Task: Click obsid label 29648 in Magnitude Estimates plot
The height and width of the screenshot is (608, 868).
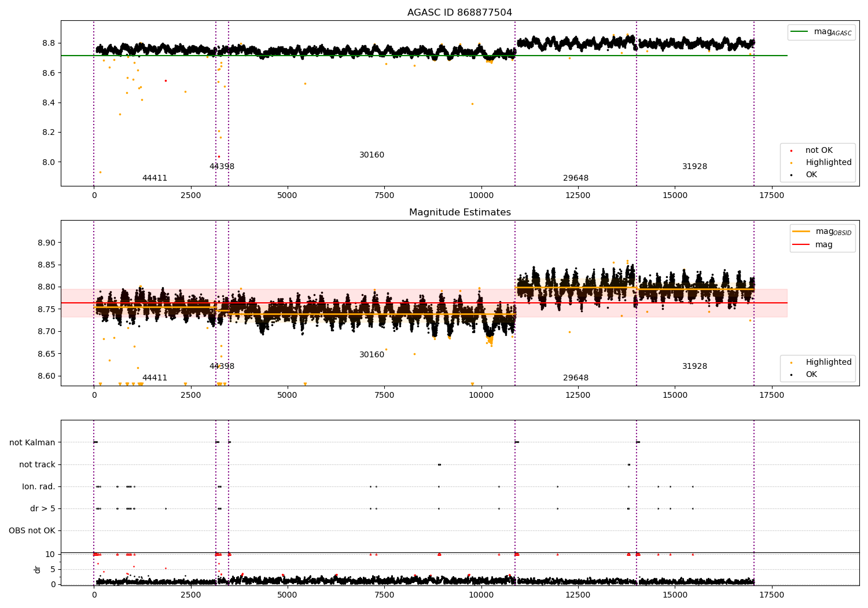Action: tap(576, 378)
